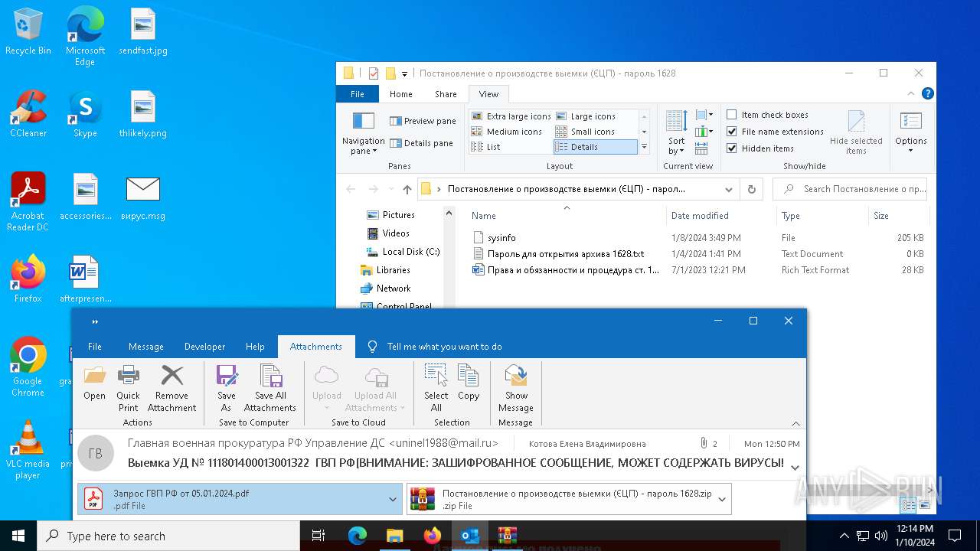Enable Details pane in Explorer
This screenshot has width=980, height=551.
422,143
